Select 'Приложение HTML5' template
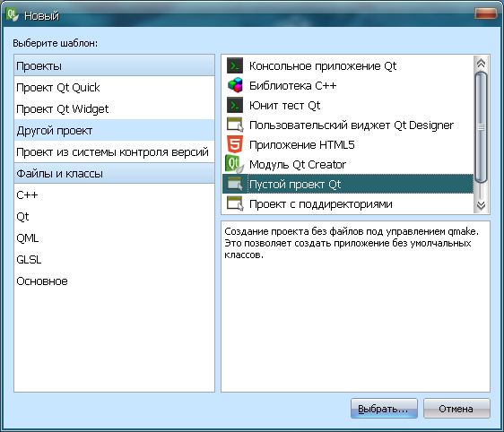The height and width of the screenshot is (432, 504). coord(348,144)
